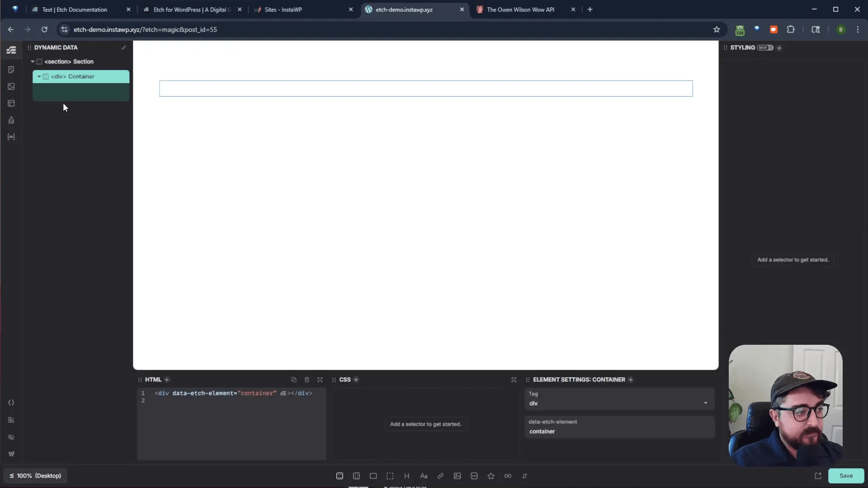
Task: Open the Tag dropdown showing div
Action: [x=619, y=403]
